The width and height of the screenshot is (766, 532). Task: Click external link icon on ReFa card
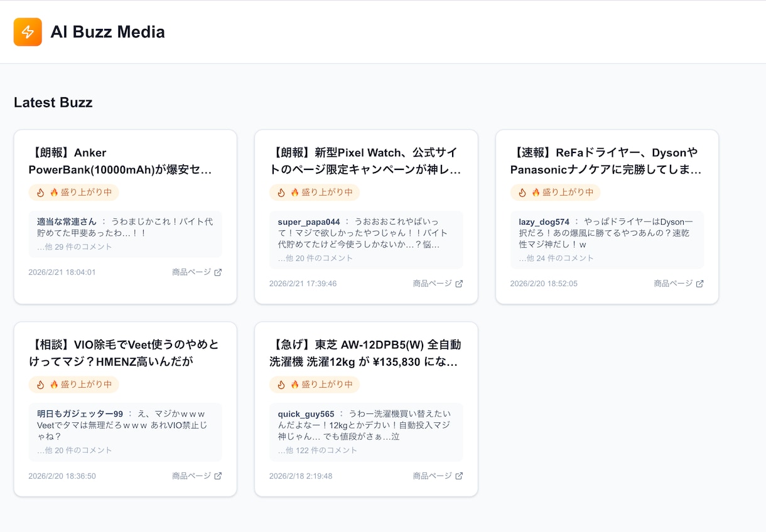click(700, 284)
